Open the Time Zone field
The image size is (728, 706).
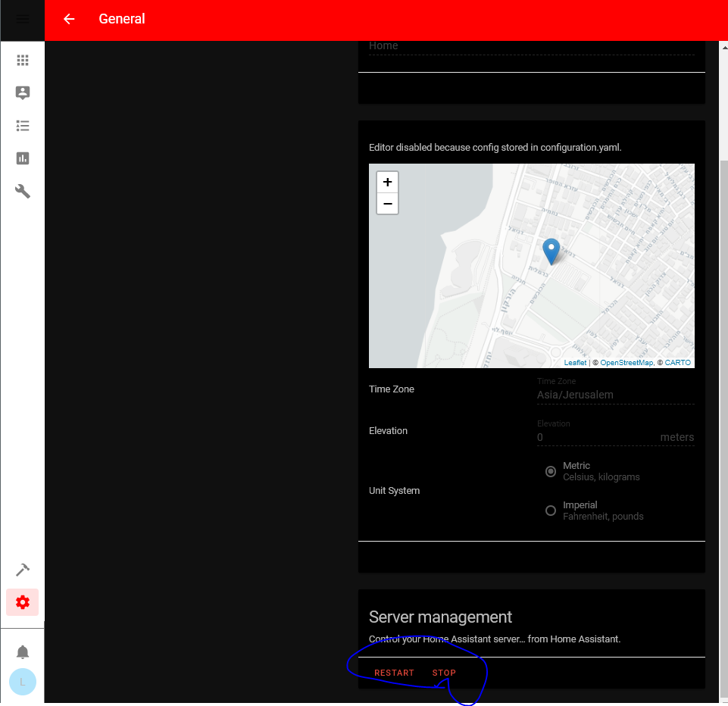pyautogui.click(x=615, y=395)
